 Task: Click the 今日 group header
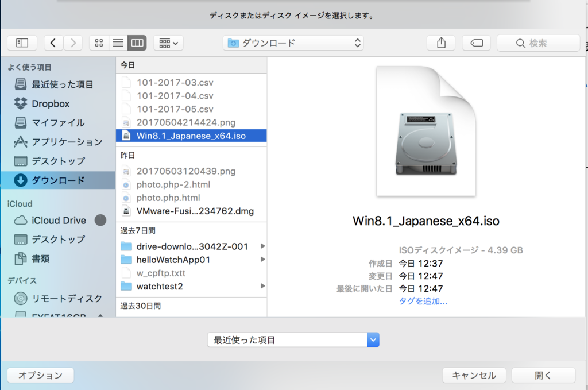tap(191, 65)
